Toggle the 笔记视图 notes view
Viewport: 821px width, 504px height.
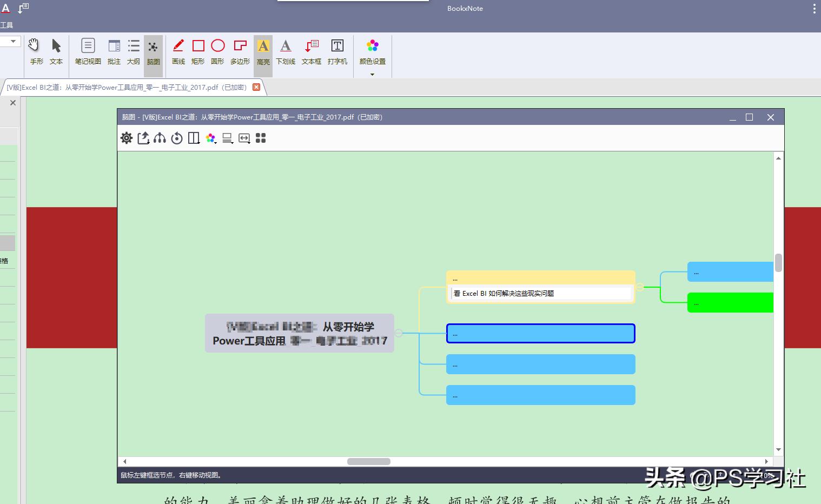(x=88, y=51)
